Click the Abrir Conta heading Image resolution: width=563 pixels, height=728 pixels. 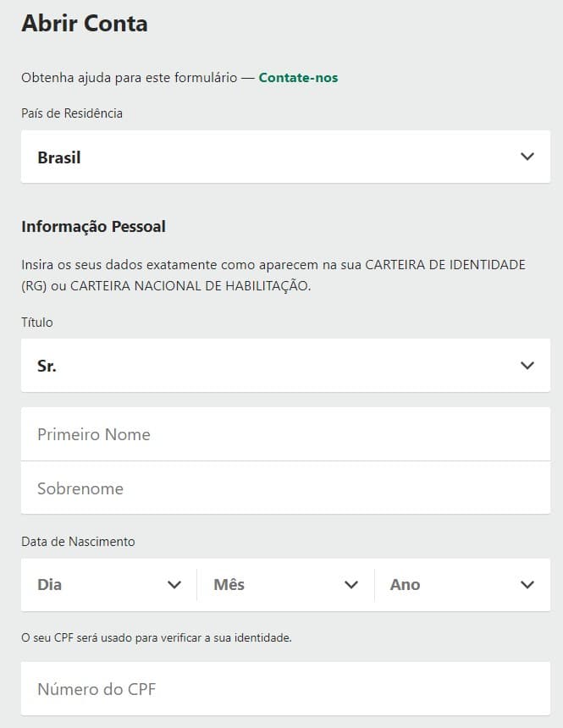point(85,23)
